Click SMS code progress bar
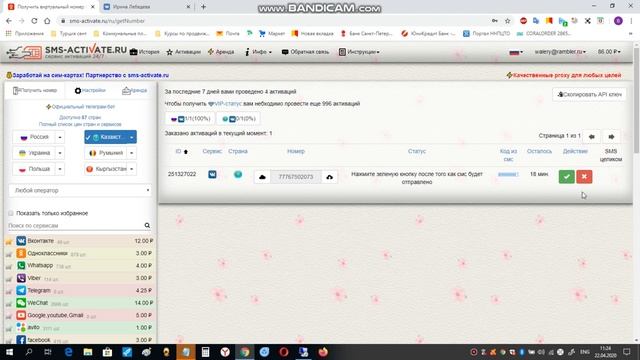Viewport: 640px width, 360px height. (508, 174)
